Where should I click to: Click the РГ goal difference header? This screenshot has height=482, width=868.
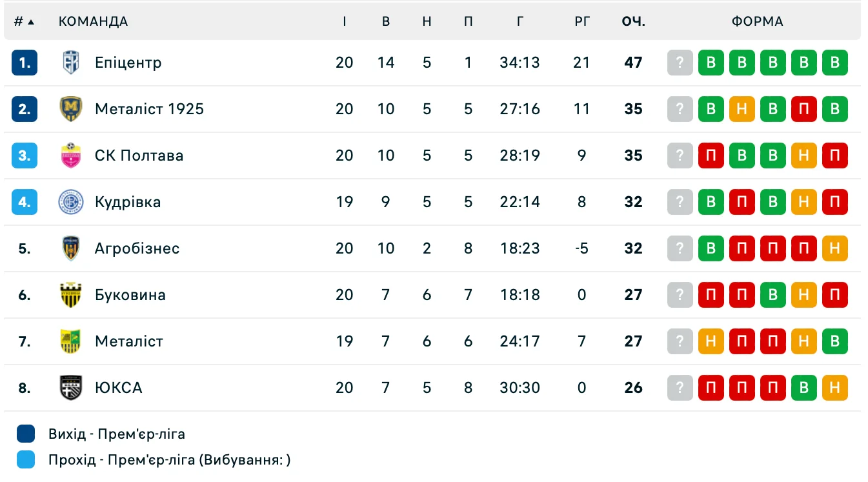(x=581, y=21)
